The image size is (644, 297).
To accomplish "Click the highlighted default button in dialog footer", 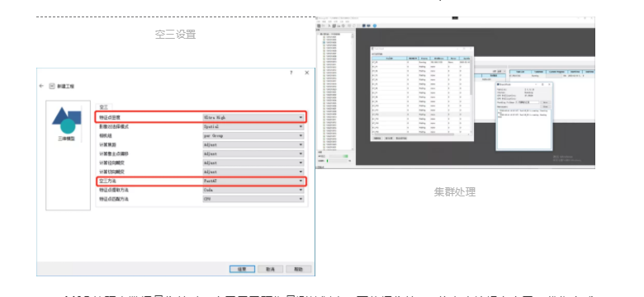I will point(242,270).
